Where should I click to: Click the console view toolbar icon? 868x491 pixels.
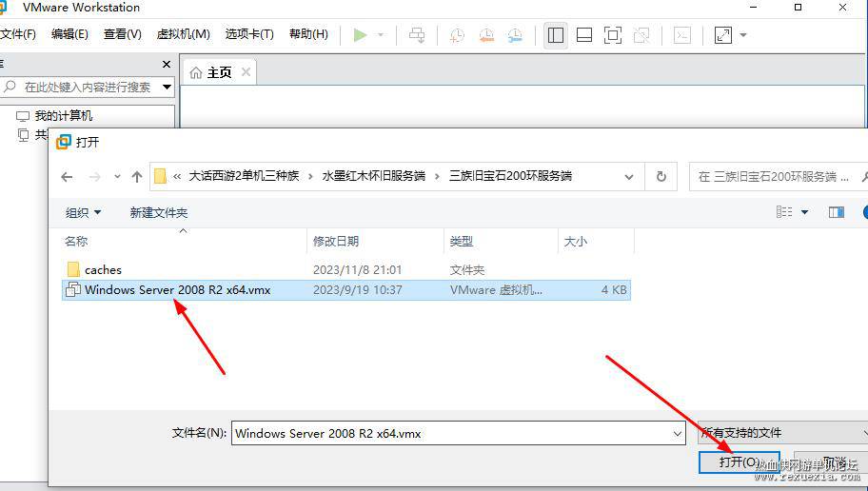click(682, 35)
